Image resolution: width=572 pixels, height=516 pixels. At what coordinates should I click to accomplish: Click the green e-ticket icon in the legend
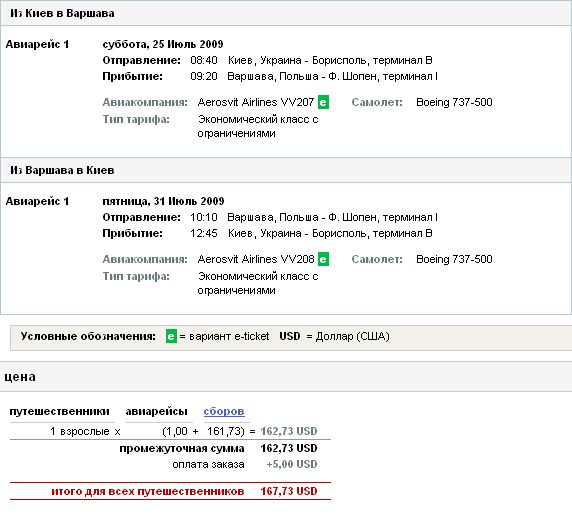point(171,336)
